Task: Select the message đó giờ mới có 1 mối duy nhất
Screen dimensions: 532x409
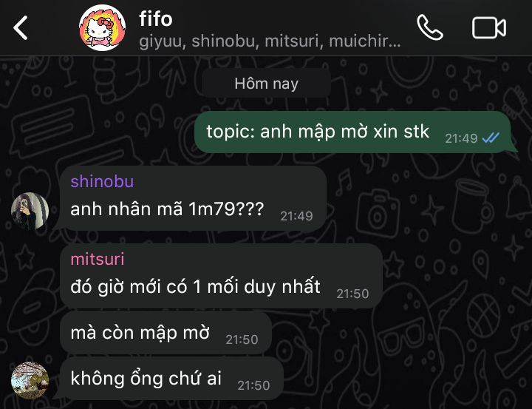Action: [221, 276]
